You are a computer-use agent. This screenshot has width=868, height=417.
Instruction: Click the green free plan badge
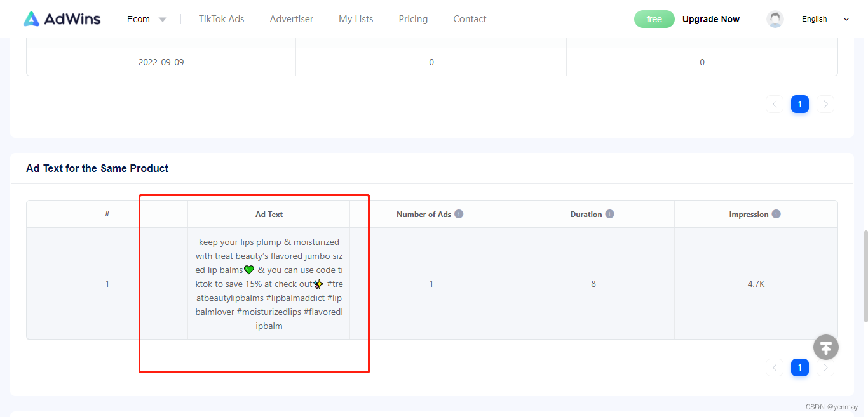[654, 19]
